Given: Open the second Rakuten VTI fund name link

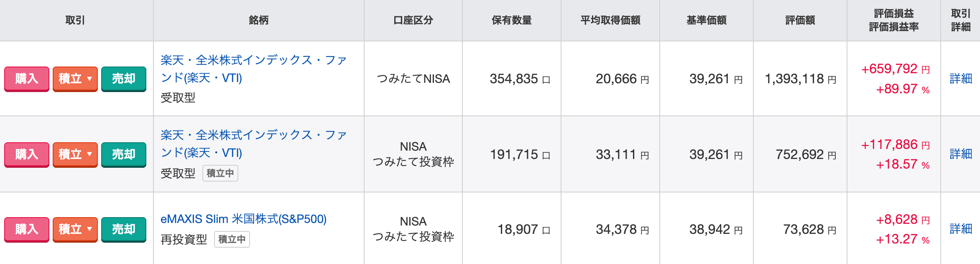Looking at the screenshot, I should point(254,145).
